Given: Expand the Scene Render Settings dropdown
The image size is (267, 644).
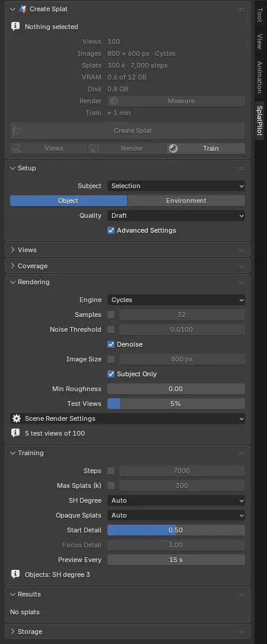Looking at the screenshot, I should pos(128,418).
